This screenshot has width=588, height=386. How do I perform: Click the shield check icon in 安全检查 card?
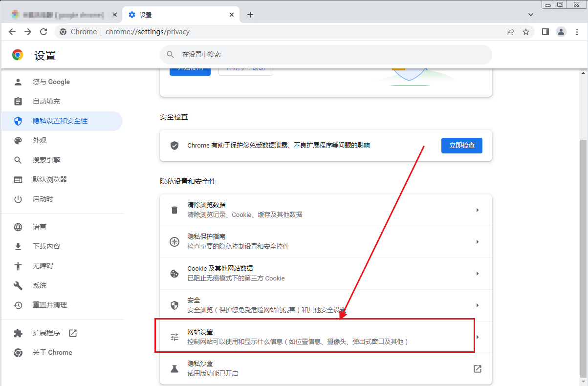[x=174, y=146]
